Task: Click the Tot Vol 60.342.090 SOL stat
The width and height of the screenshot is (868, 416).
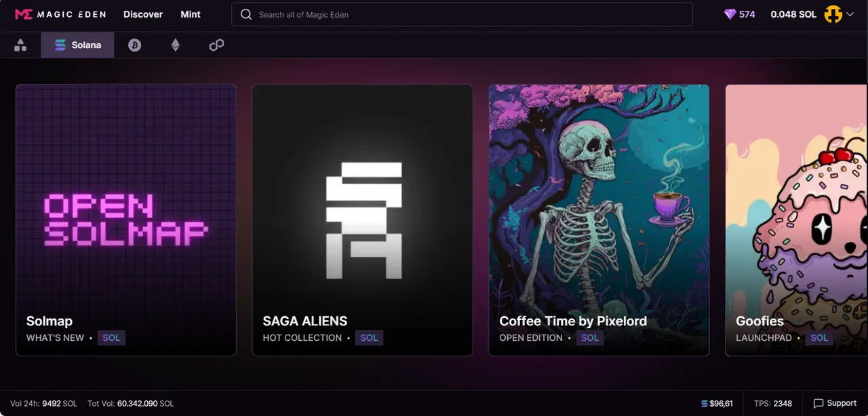Action: pyautogui.click(x=131, y=403)
